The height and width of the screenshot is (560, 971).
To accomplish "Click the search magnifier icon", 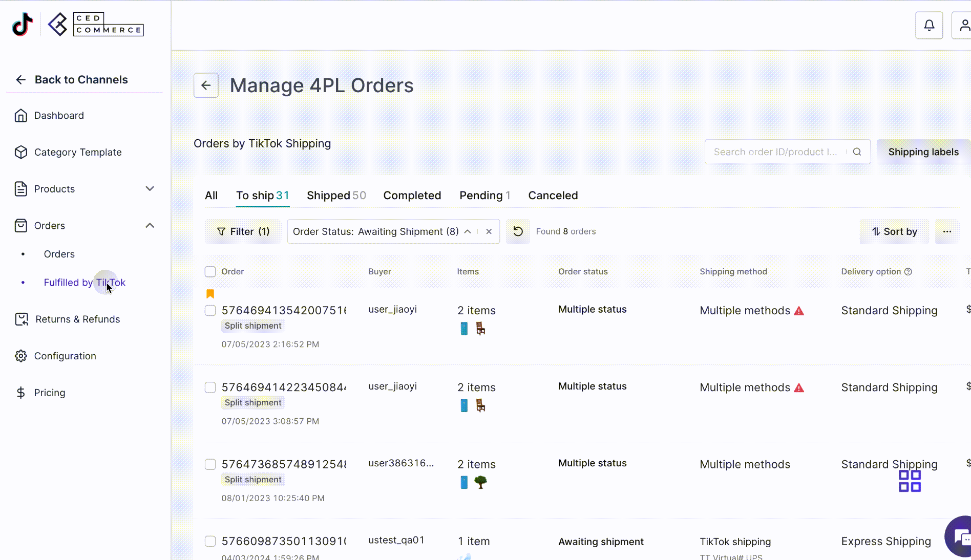I will [857, 152].
